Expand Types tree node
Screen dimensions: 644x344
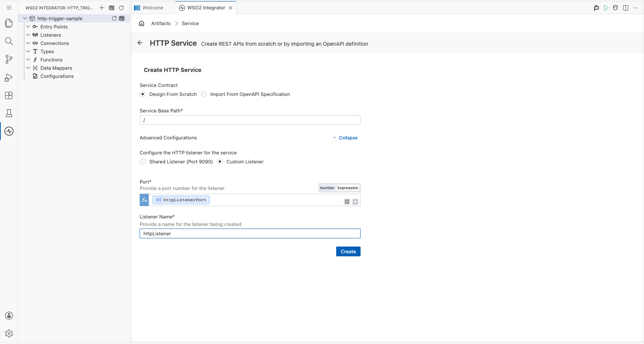click(28, 51)
